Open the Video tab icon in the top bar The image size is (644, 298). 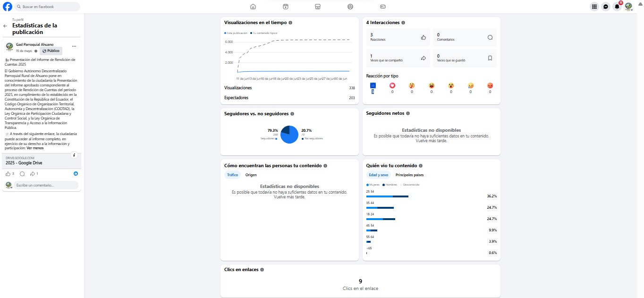click(286, 7)
